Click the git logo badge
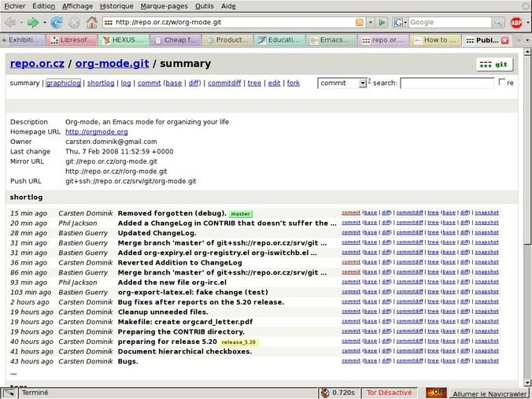Screen dimensions: 532x399 tap(495, 64)
